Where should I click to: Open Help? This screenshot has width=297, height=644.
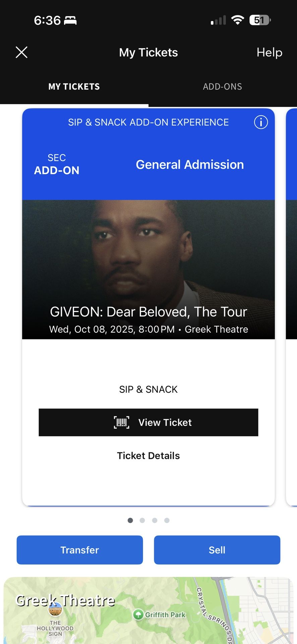(270, 52)
